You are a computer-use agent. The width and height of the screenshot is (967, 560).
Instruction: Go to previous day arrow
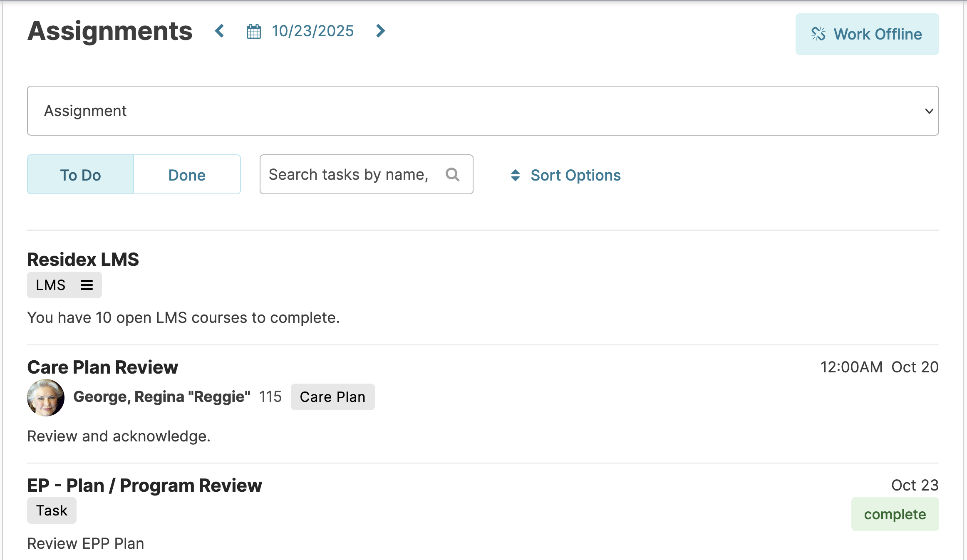point(220,31)
